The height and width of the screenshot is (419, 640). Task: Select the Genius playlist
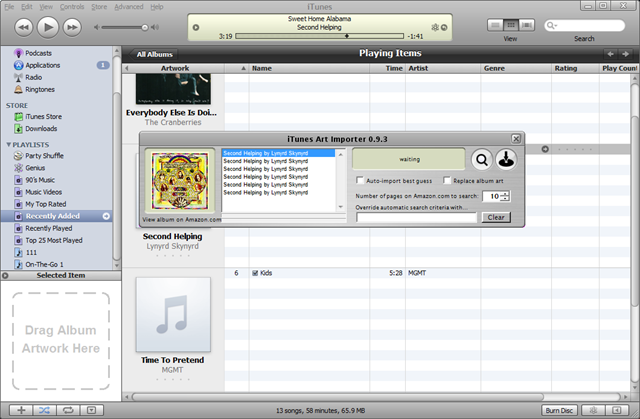[x=35, y=168]
